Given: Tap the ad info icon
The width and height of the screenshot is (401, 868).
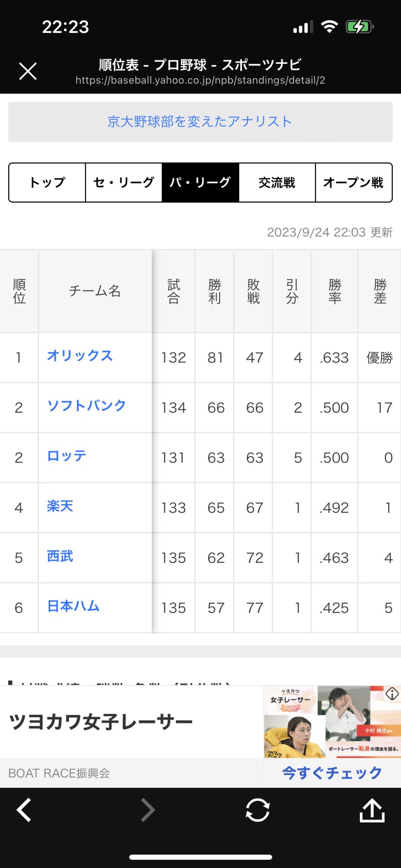Looking at the screenshot, I should pos(392,694).
